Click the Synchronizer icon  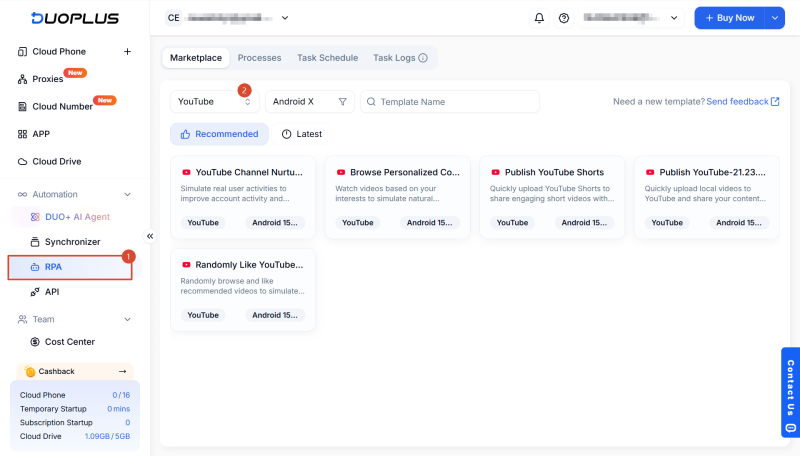click(x=35, y=242)
